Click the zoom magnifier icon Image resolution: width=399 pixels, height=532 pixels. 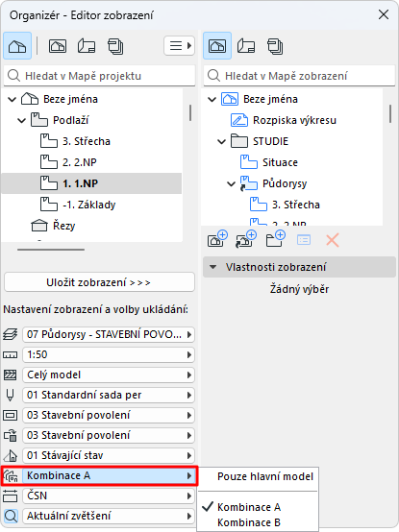tap(11, 516)
